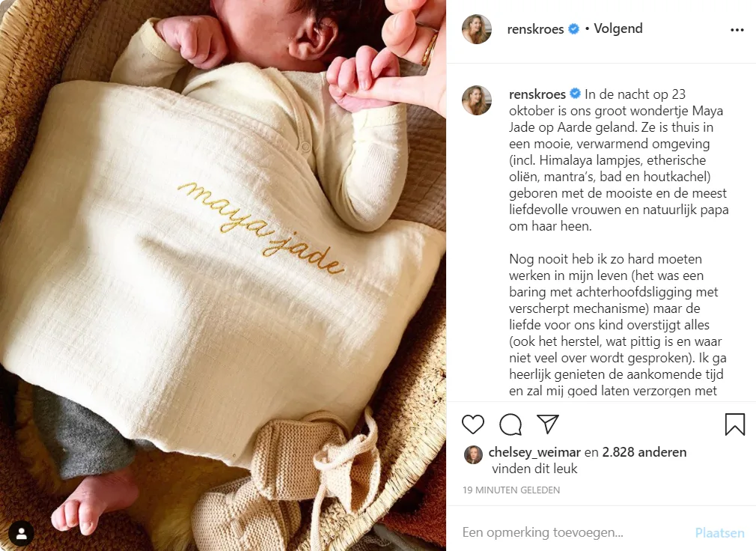This screenshot has width=756, height=551.
Task: Open comments via speech bubble icon
Action: click(510, 424)
